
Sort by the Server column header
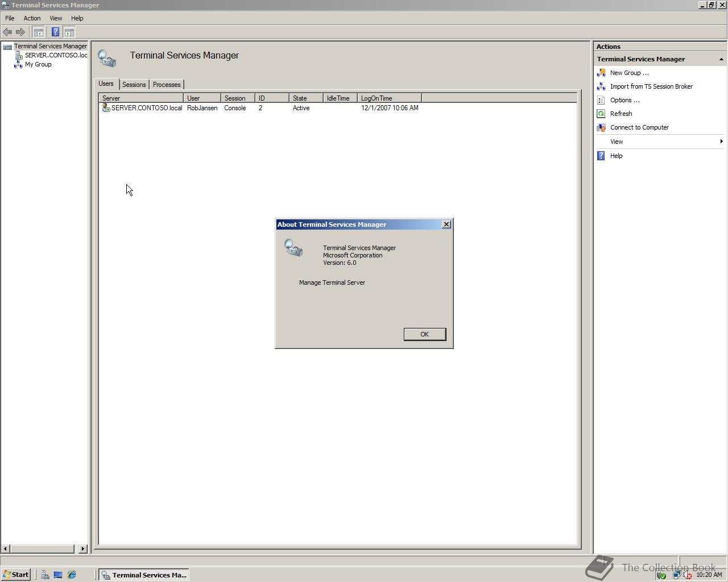pos(141,98)
